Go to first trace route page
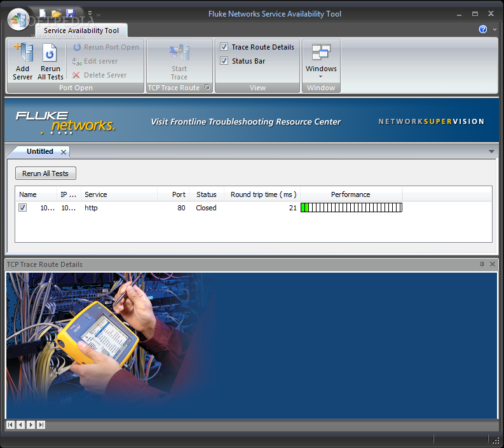 coord(10,425)
